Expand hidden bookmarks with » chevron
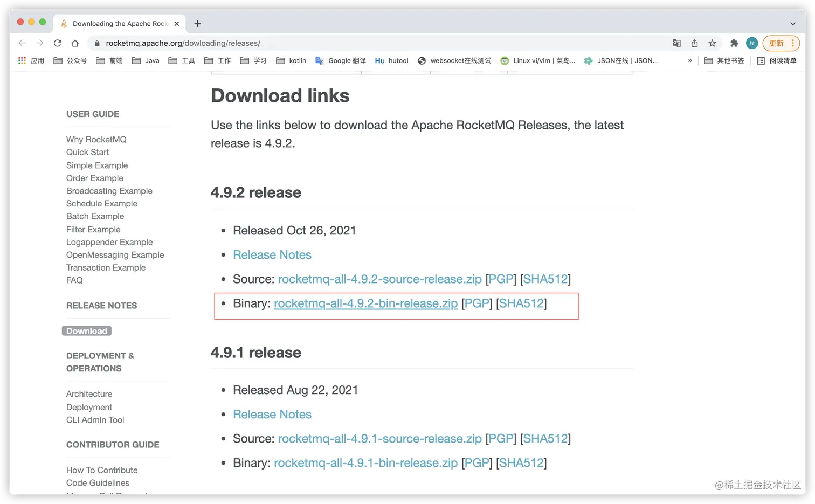The height and width of the screenshot is (504, 815). point(690,60)
